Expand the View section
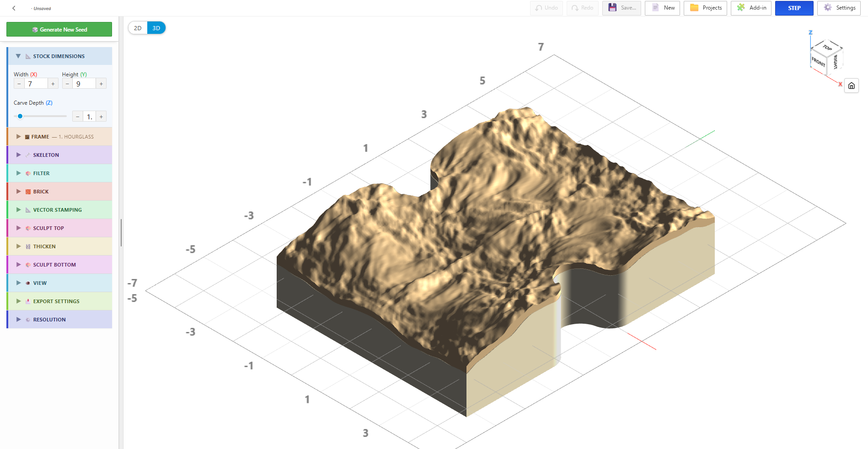This screenshot has width=868, height=449. coord(60,283)
